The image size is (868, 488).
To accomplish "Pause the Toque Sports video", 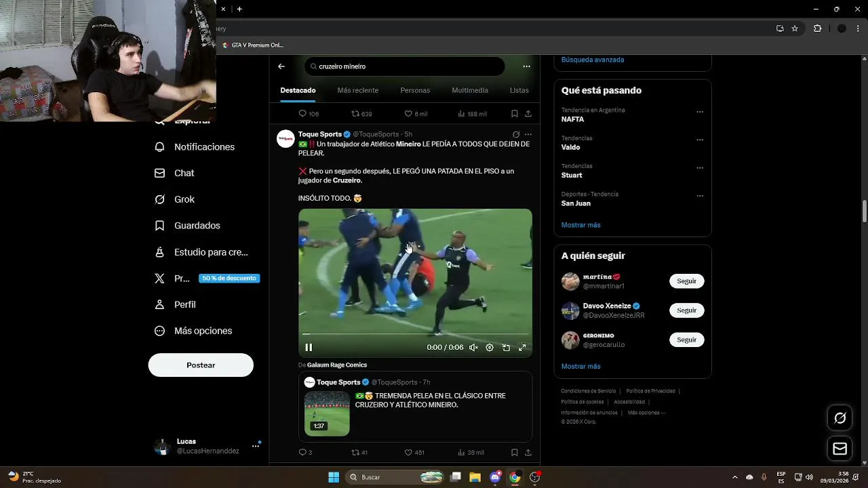I will 309,347.
